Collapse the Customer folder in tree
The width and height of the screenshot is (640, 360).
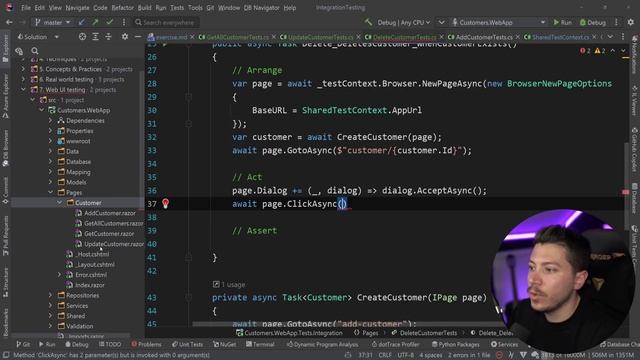60,203
